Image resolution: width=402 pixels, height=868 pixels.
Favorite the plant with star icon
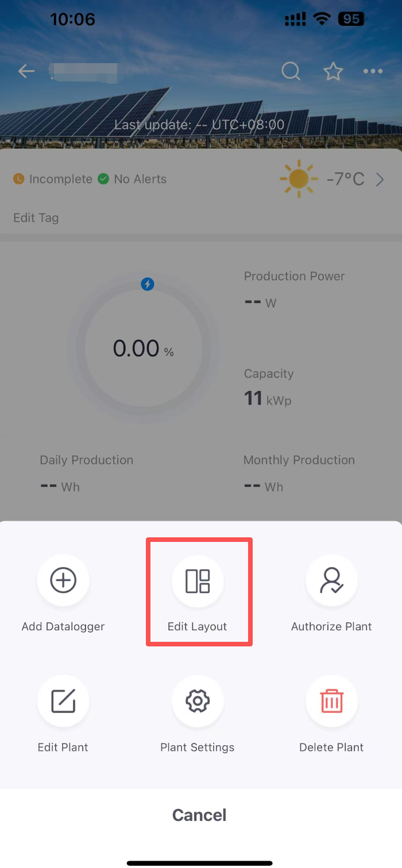pos(333,72)
